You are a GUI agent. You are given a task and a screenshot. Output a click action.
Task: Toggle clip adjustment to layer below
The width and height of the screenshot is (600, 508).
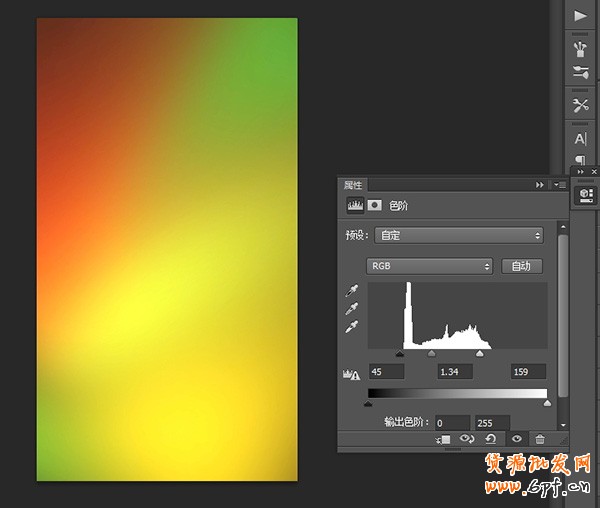pyautogui.click(x=444, y=438)
